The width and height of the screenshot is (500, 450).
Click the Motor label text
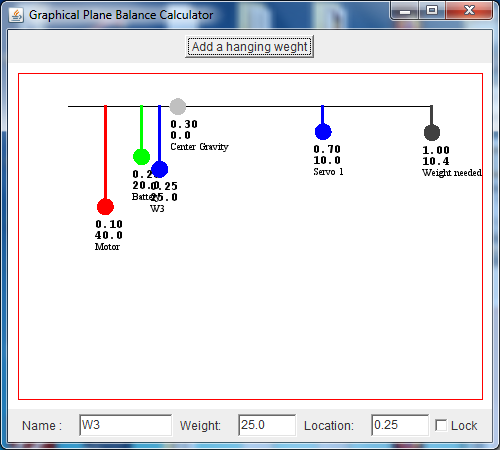(x=107, y=247)
